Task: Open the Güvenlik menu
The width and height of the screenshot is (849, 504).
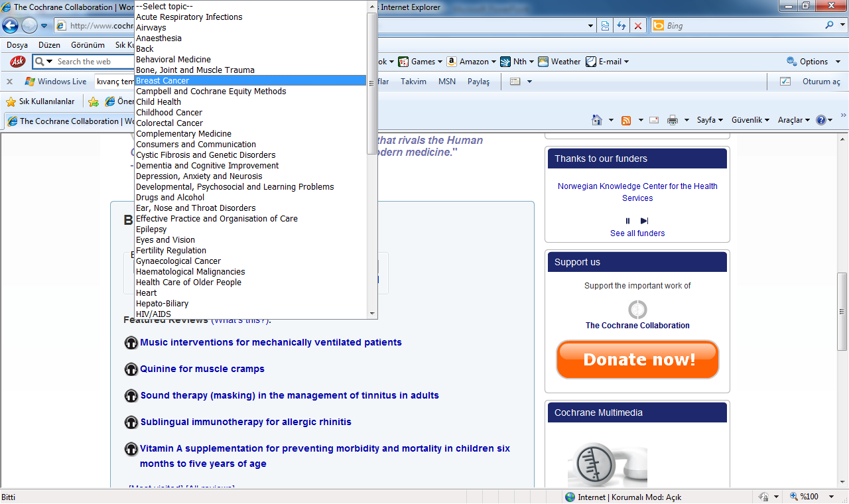Action: pyautogui.click(x=750, y=120)
